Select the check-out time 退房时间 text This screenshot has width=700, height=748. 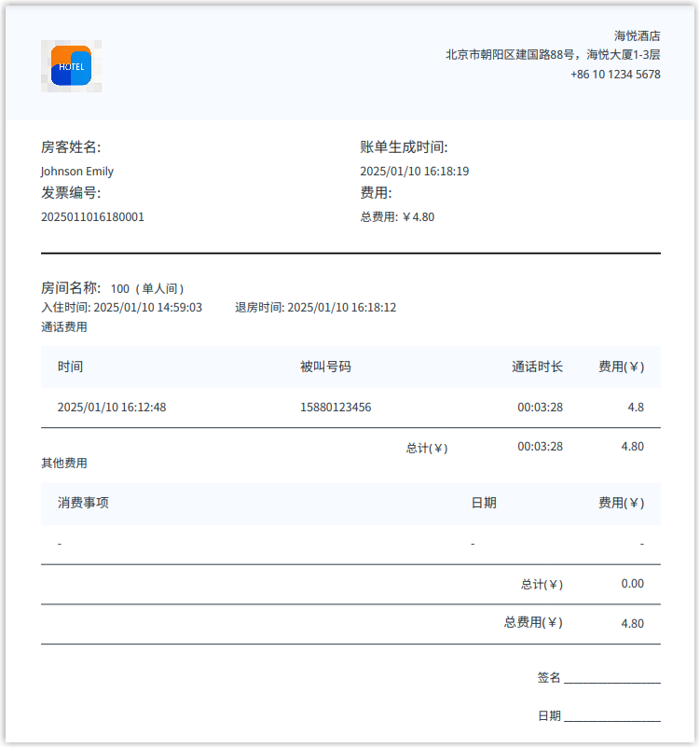(x=315, y=308)
